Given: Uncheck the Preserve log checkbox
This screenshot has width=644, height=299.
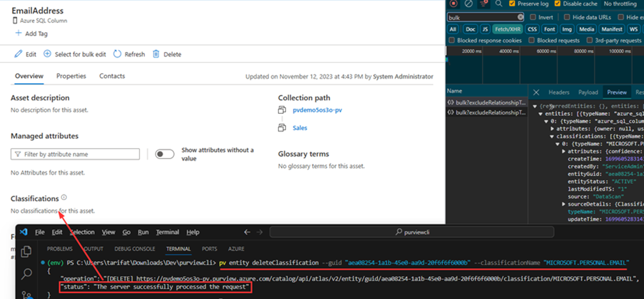Looking at the screenshot, I should 512,3.
